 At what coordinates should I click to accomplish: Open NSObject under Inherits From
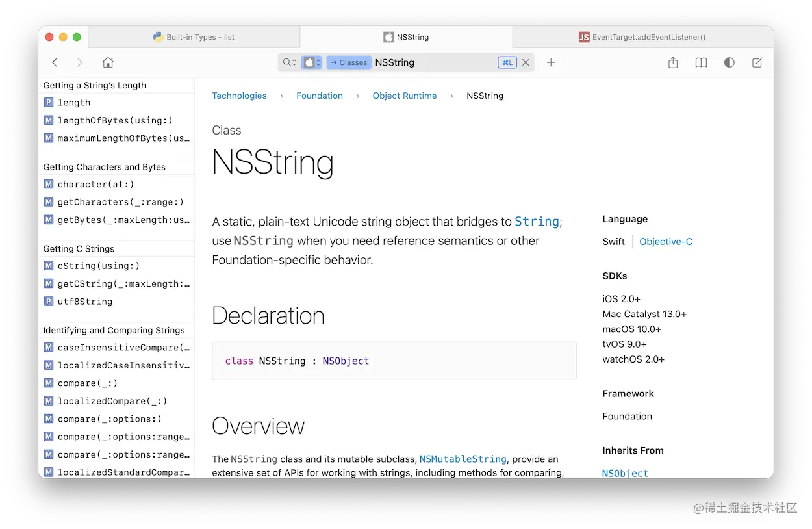pos(625,473)
